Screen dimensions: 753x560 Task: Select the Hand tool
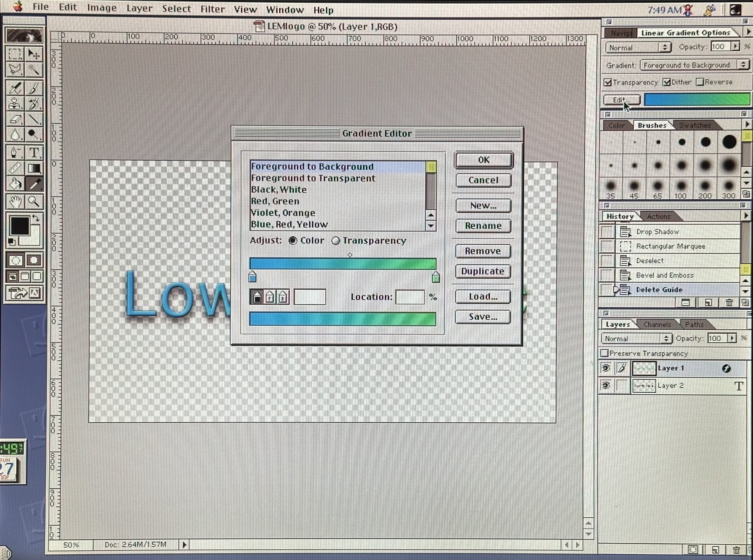[x=15, y=202]
